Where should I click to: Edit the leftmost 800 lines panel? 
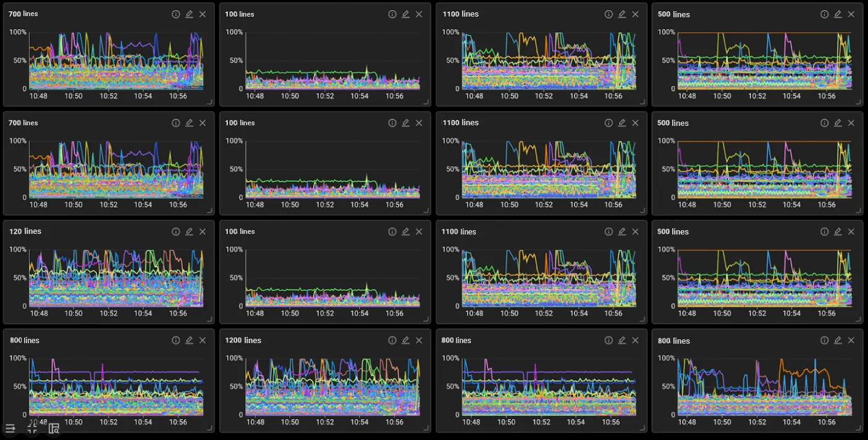189,341
